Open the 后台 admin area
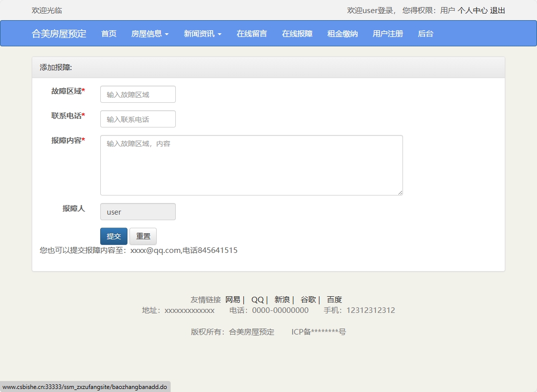The height and width of the screenshot is (392, 537). click(x=426, y=33)
